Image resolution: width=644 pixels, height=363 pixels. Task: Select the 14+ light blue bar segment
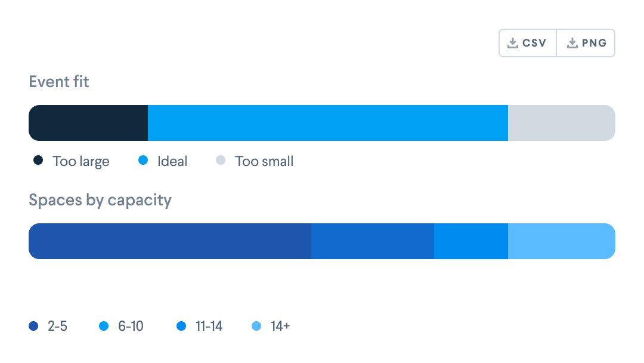tap(562, 241)
